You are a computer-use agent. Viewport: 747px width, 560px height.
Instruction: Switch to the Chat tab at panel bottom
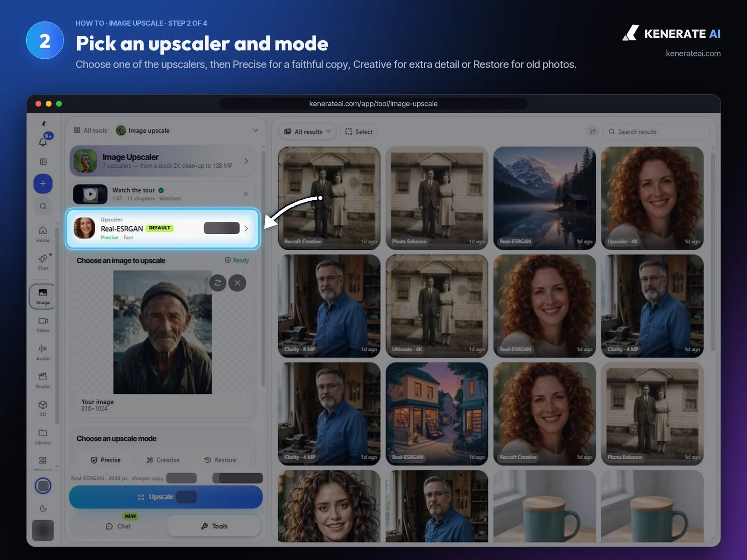tap(118, 526)
